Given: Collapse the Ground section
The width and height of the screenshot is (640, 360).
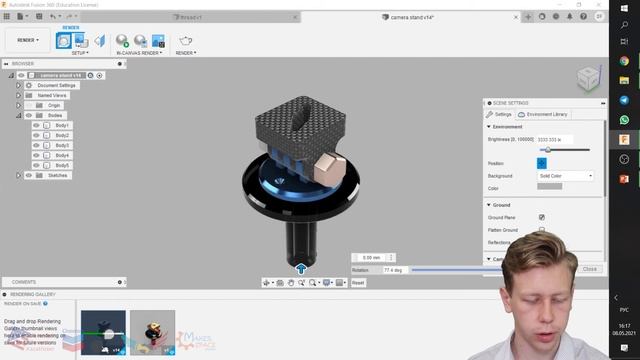Looking at the screenshot, I should point(489,205).
